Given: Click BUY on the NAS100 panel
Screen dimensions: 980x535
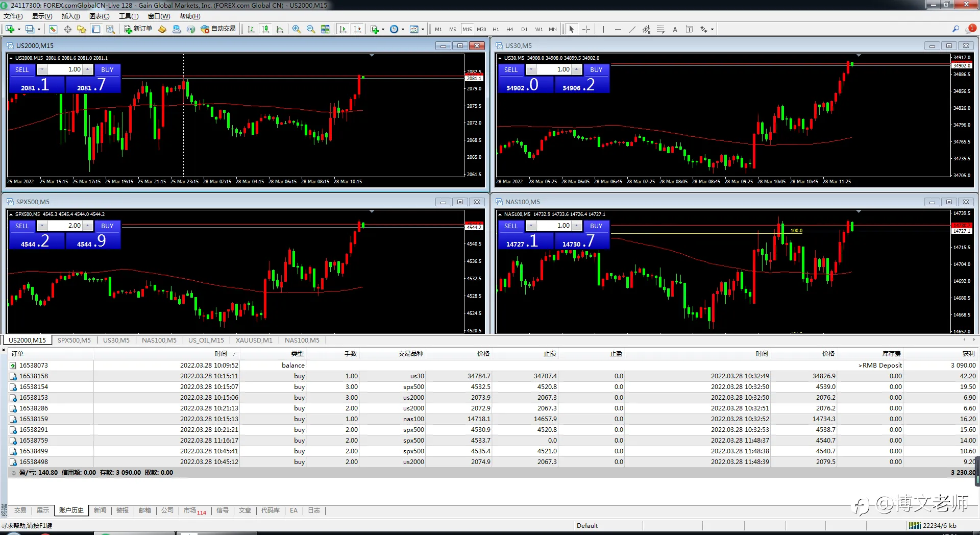Looking at the screenshot, I should coord(596,226).
